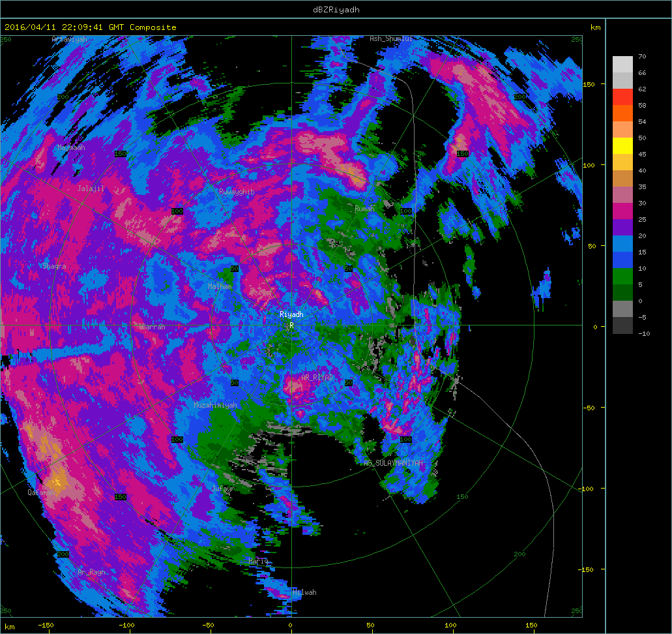672x634 pixels.
Task: Click the -100 value on right axis
Action: [586, 489]
